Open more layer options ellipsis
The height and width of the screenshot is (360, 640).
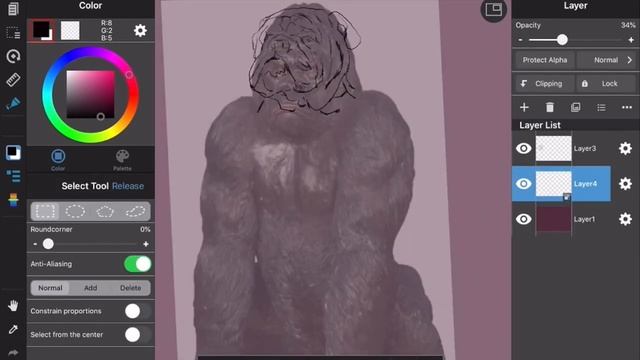[627, 107]
